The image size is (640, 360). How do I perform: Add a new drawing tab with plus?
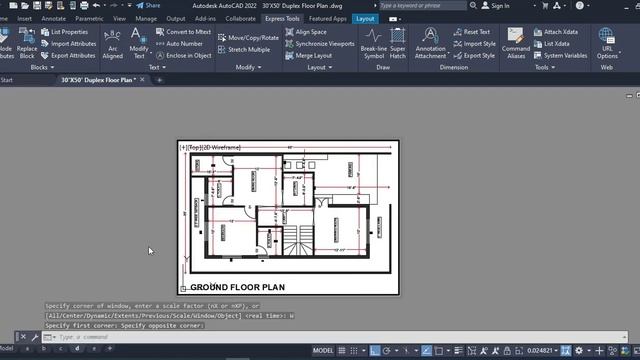click(159, 80)
